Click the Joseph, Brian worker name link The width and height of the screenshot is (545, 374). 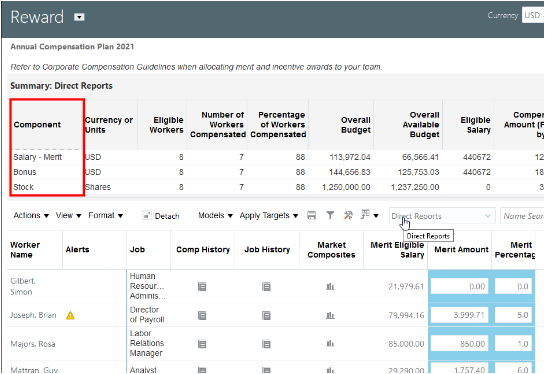click(33, 315)
